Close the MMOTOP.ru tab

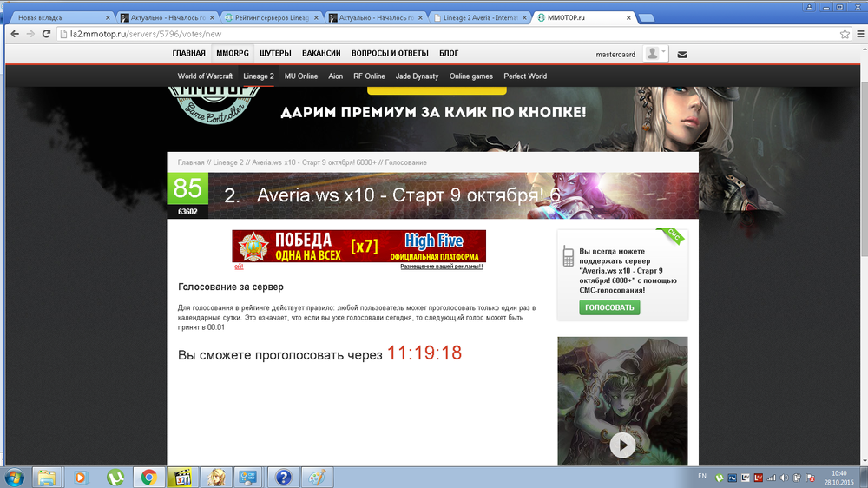coord(628,17)
